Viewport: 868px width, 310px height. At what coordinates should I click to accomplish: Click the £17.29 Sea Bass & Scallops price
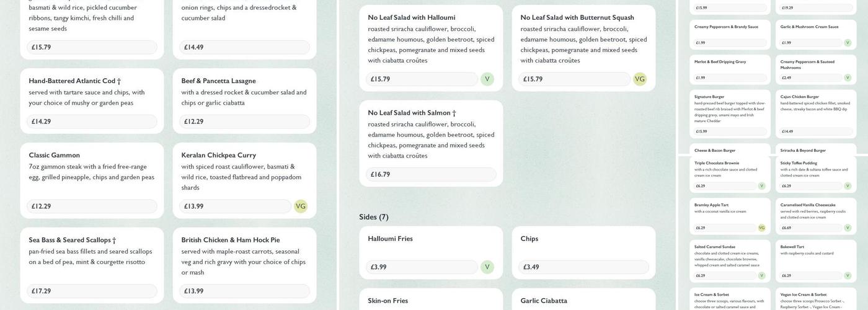[92, 291]
